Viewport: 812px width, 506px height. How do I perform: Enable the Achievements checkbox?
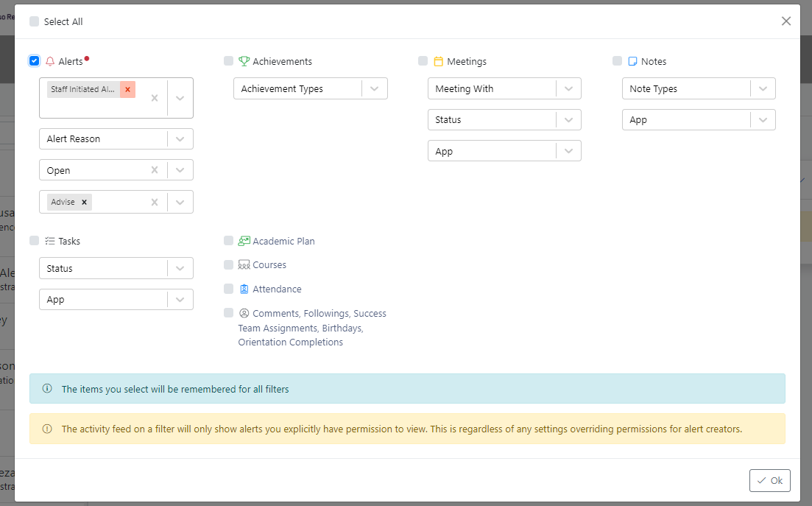pos(228,61)
